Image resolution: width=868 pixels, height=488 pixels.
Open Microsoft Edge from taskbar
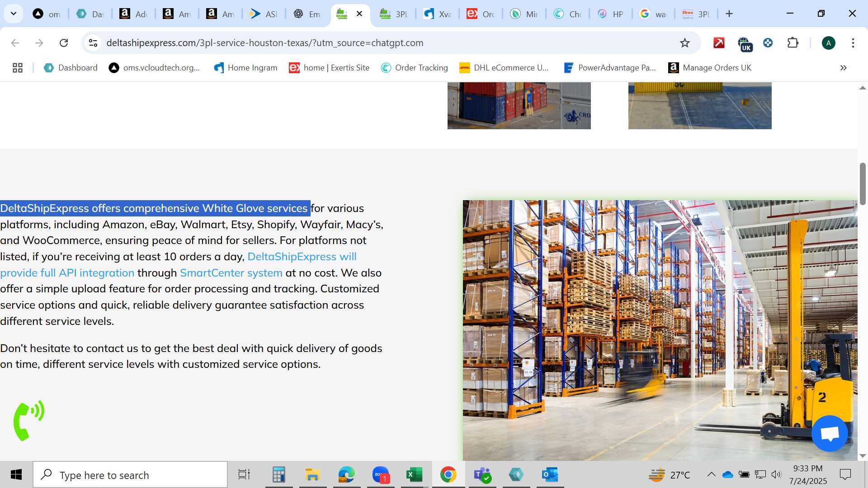[347, 474]
